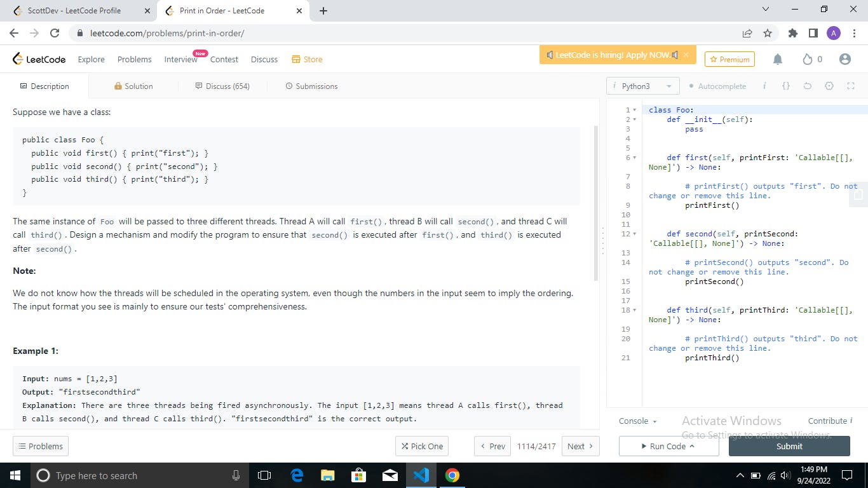Collapse code fold at line 2
The width and height of the screenshot is (868, 488).
[x=635, y=119]
